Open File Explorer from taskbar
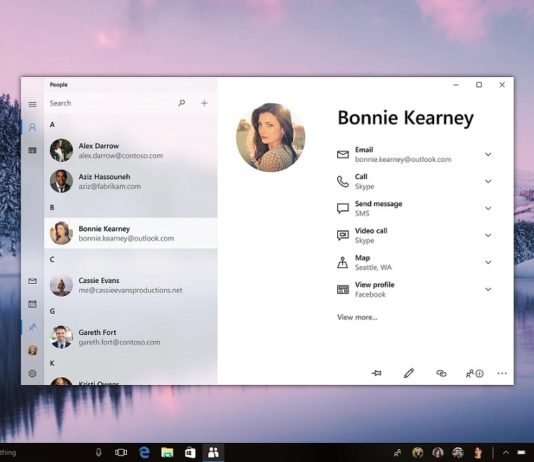This screenshot has height=462, width=534. (x=167, y=452)
